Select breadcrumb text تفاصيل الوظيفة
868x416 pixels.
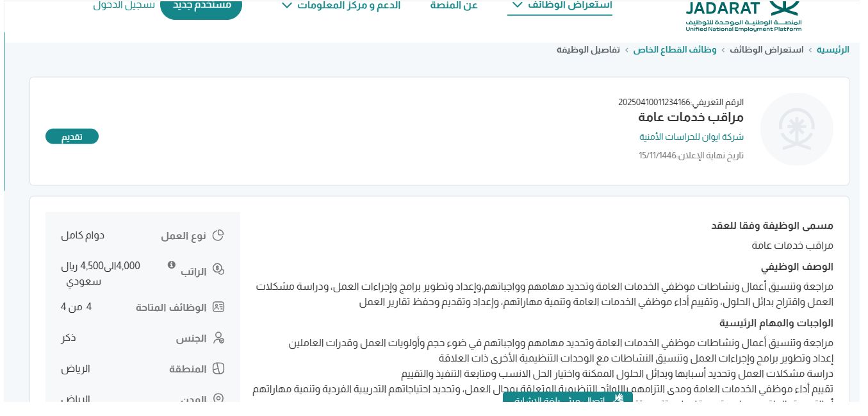588,49
